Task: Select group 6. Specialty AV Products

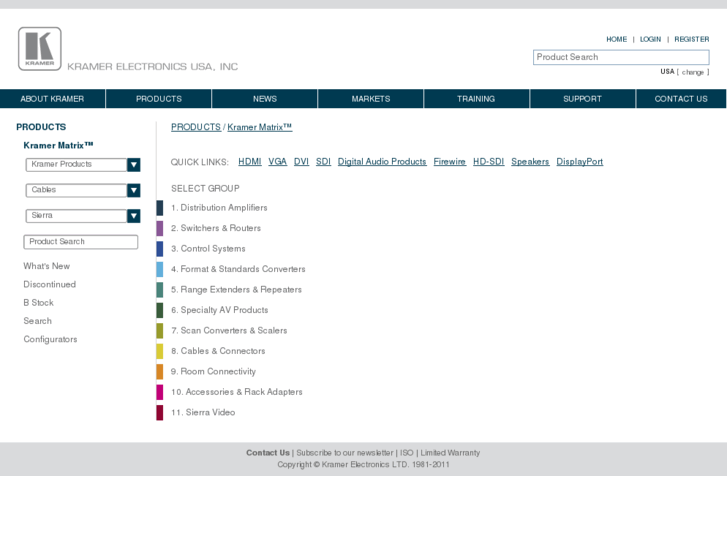Action: 219,310
